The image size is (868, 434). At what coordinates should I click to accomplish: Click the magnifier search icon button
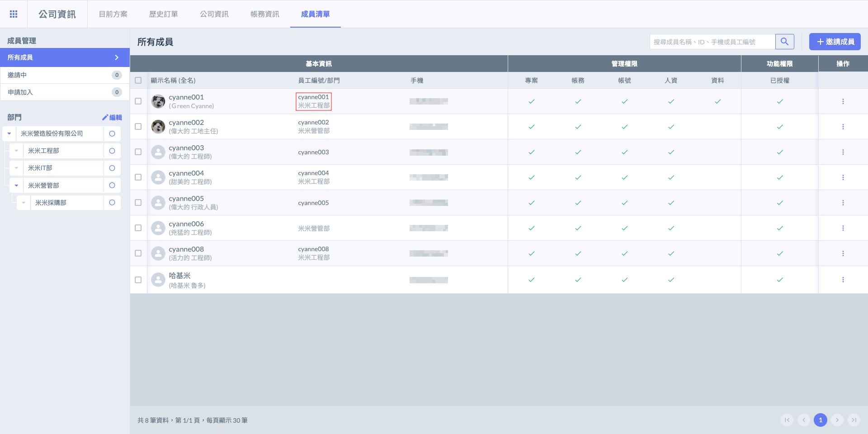pos(784,42)
